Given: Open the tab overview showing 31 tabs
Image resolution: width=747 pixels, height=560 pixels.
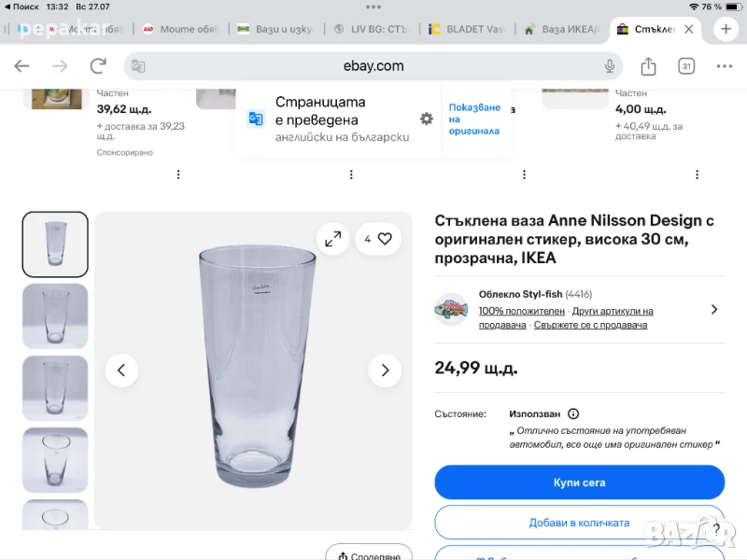Looking at the screenshot, I should tap(686, 66).
